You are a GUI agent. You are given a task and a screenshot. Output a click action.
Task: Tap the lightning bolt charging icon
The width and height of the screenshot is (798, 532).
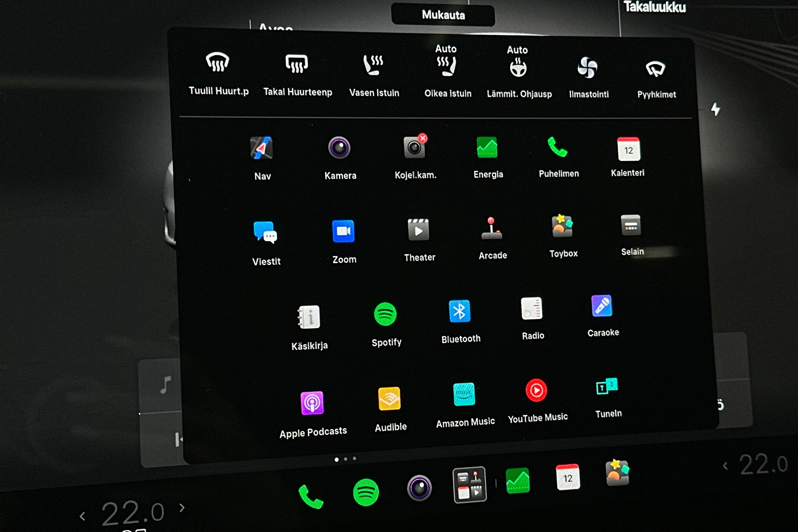[x=716, y=109]
